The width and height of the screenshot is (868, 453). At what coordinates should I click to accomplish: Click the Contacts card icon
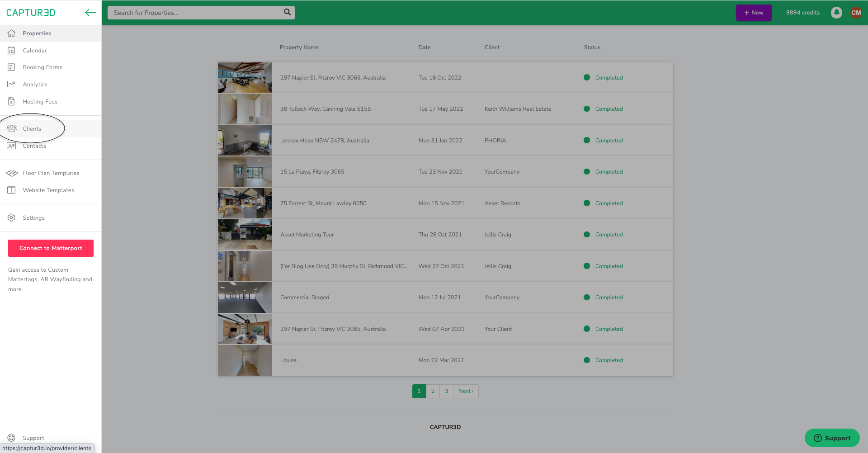pyautogui.click(x=11, y=146)
